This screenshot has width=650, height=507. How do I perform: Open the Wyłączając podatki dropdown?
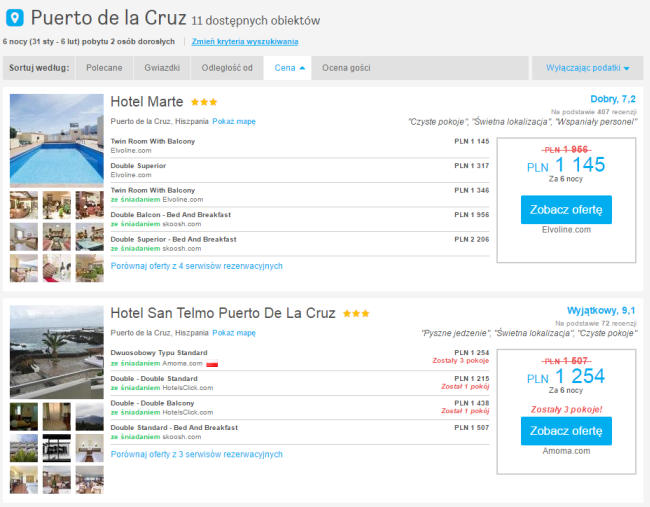(x=587, y=68)
